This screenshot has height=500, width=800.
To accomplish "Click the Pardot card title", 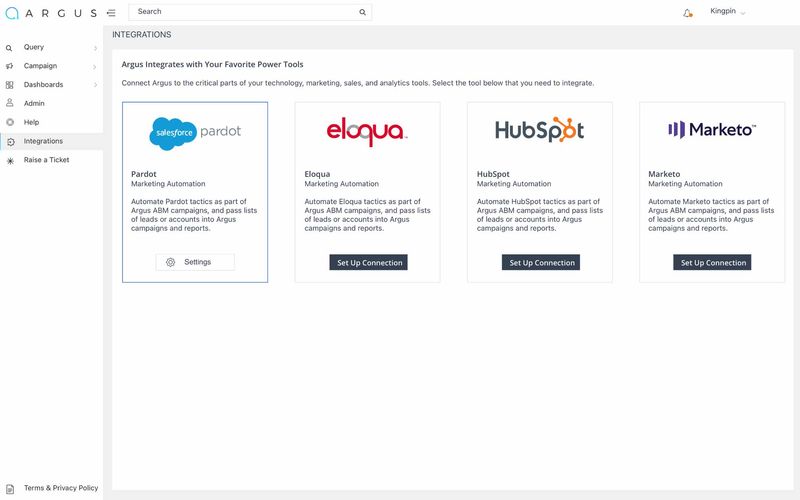I will (144, 174).
